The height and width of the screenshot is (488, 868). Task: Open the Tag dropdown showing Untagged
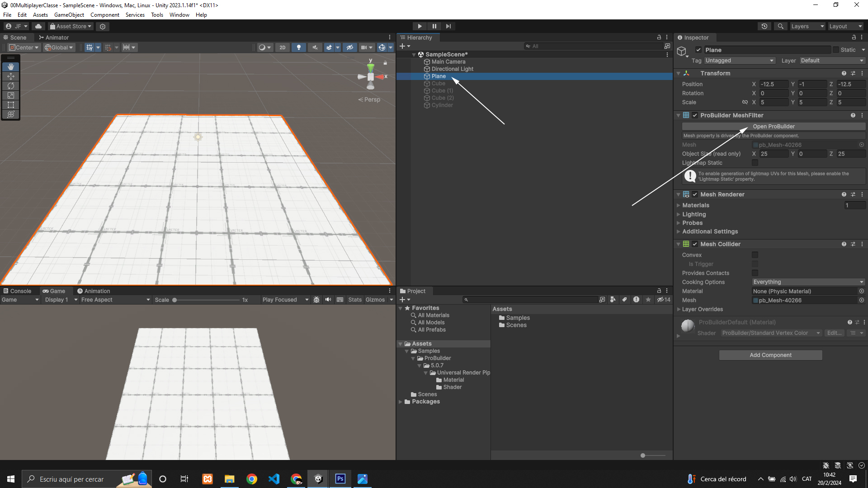[x=739, y=61]
